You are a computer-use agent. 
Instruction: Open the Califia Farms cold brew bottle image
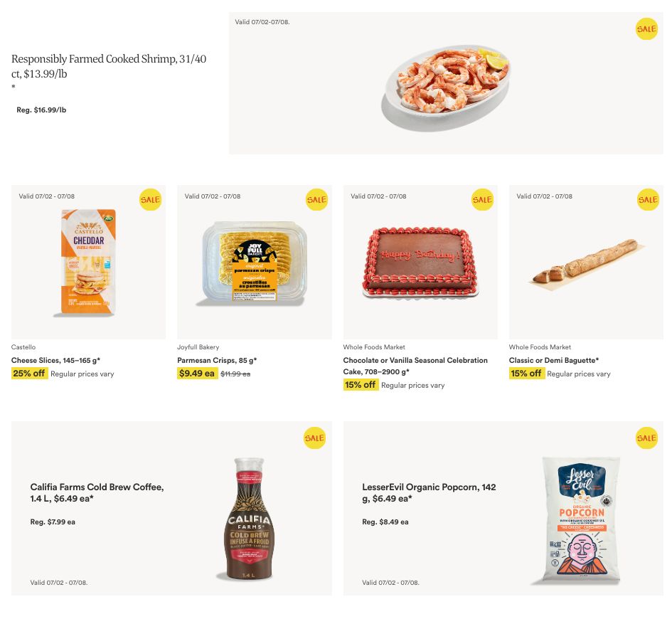tap(249, 519)
